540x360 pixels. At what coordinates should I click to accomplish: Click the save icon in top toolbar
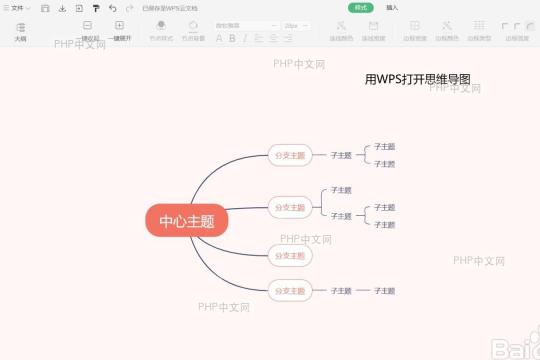[x=45, y=8]
